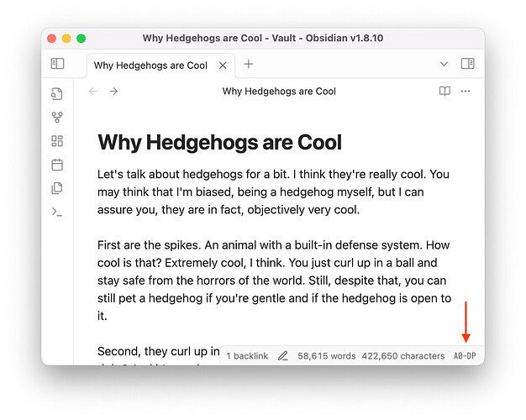This screenshot has height=420, width=526.
Task: Open the 1 backlink status item
Action: (247, 356)
